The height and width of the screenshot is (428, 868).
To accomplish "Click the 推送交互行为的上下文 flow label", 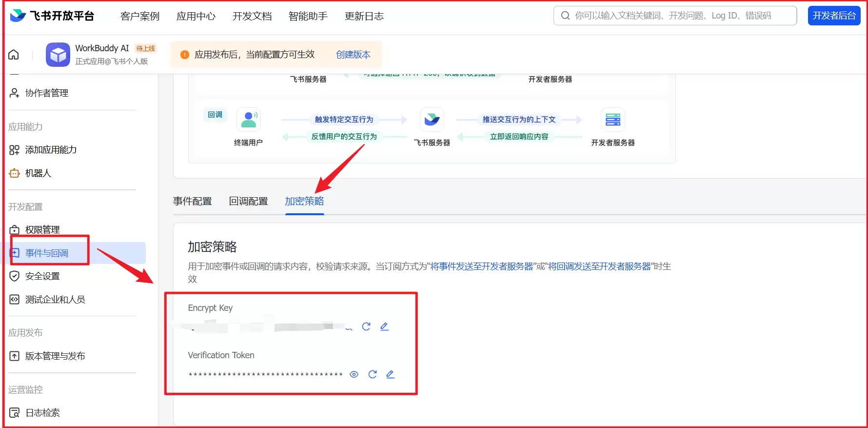I will click(519, 120).
